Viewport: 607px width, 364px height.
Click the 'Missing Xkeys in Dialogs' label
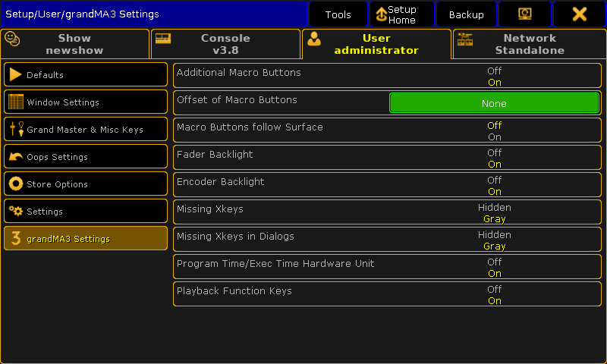(x=235, y=237)
